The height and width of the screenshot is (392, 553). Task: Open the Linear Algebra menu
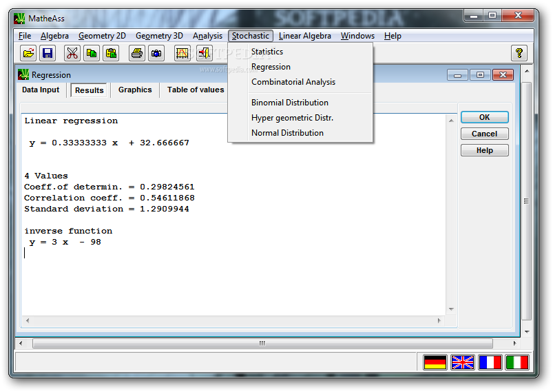(304, 36)
